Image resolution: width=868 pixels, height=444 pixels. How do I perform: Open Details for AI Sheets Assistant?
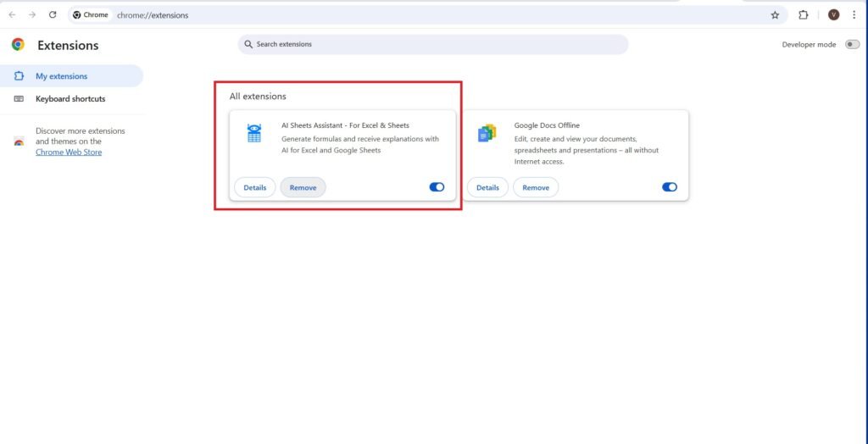[255, 187]
